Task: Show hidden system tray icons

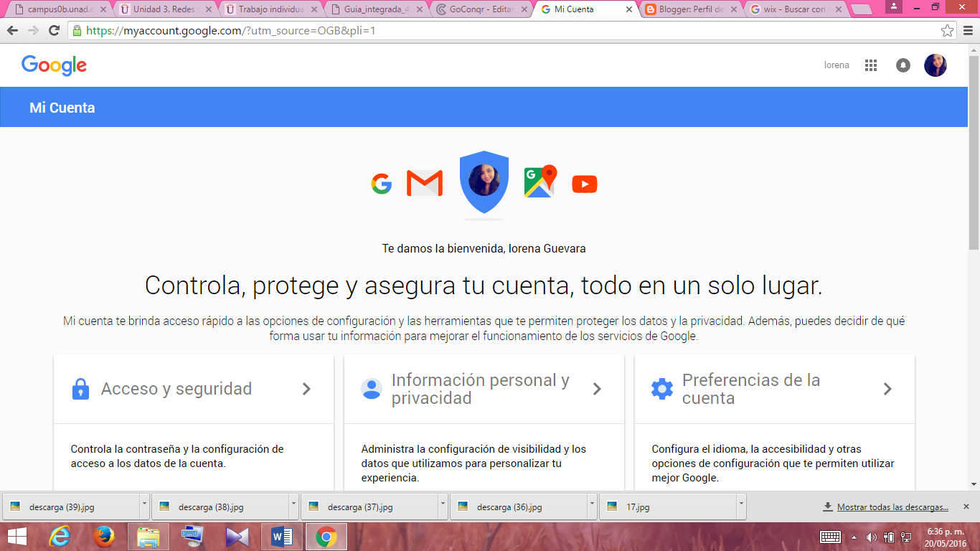Action: tap(854, 537)
